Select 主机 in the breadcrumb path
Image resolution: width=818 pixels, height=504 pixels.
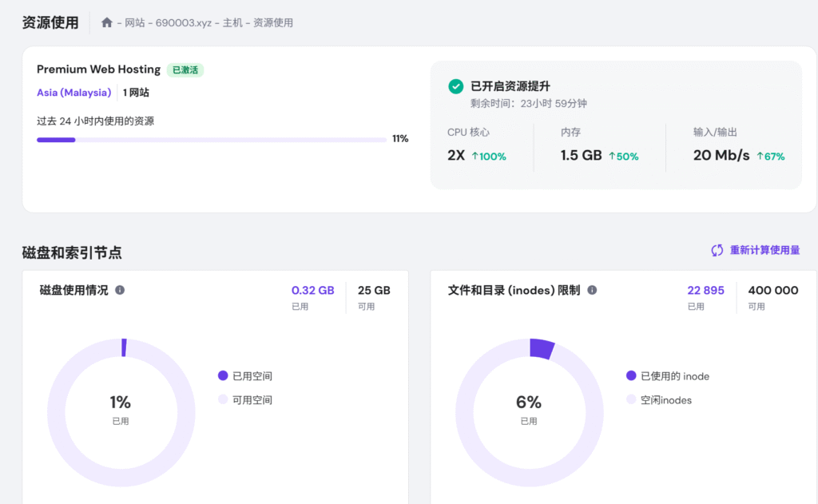click(232, 23)
